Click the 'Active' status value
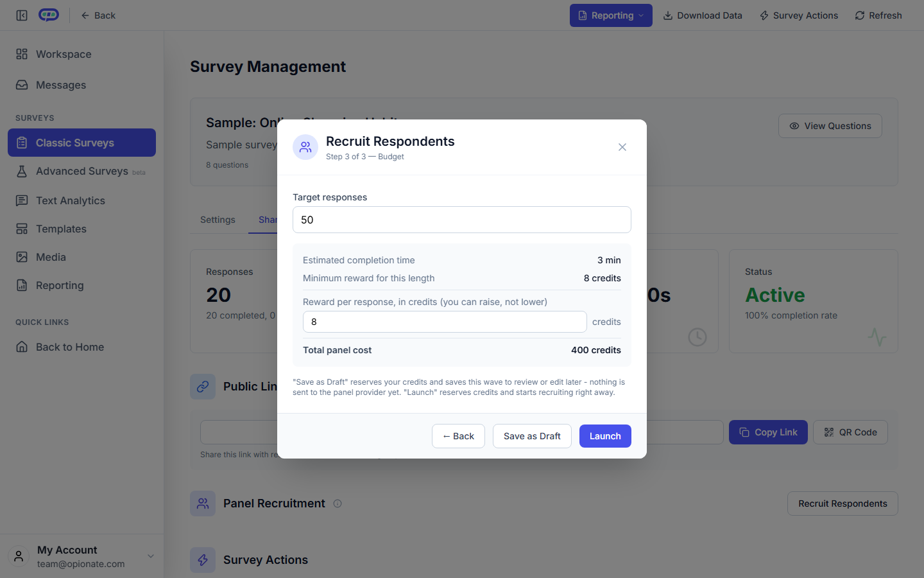 (774, 295)
